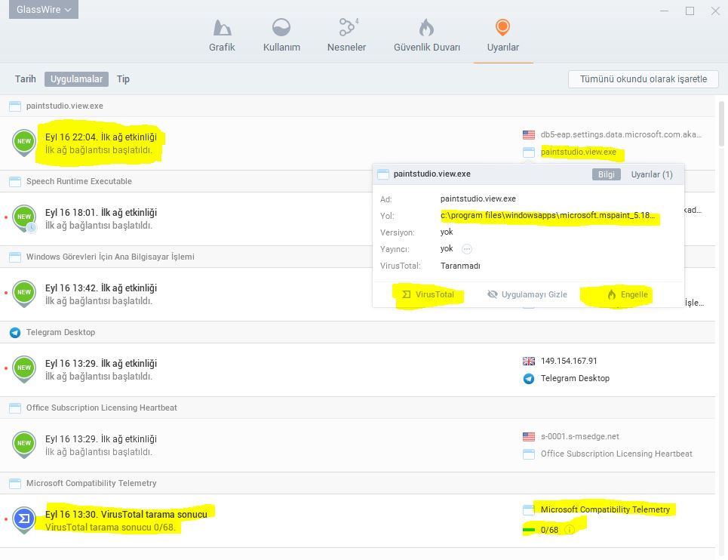Click the paintstudio.view.exe name value in popup
The height and width of the screenshot is (560, 728).
coord(478,198)
